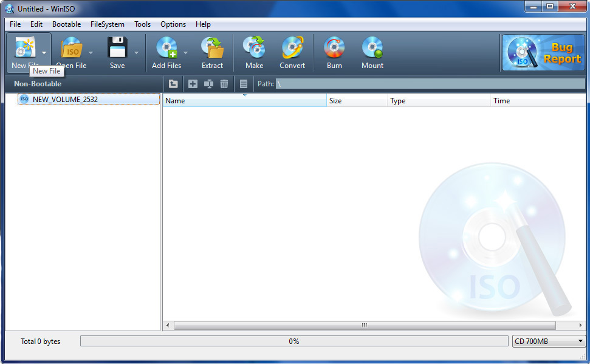This screenshot has height=364, width=590.
Task: Click the Non-Bootable label
Action: [x=38, y=84]
